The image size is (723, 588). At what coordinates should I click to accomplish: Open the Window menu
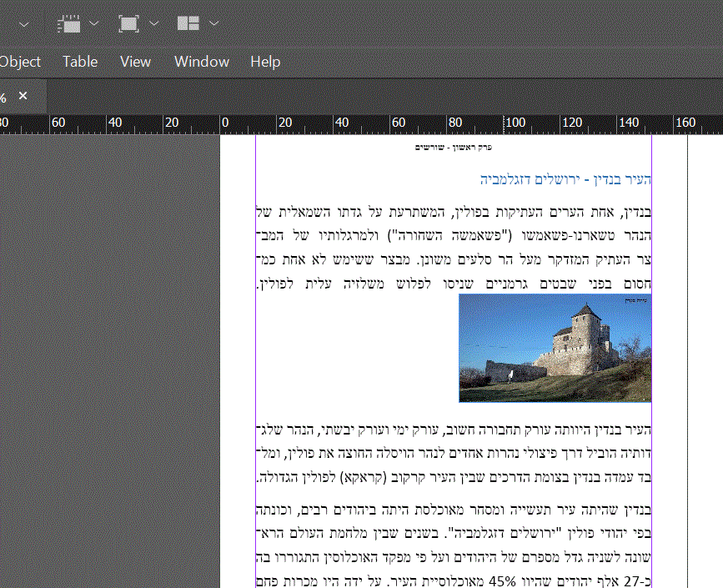tap(202, 62)
